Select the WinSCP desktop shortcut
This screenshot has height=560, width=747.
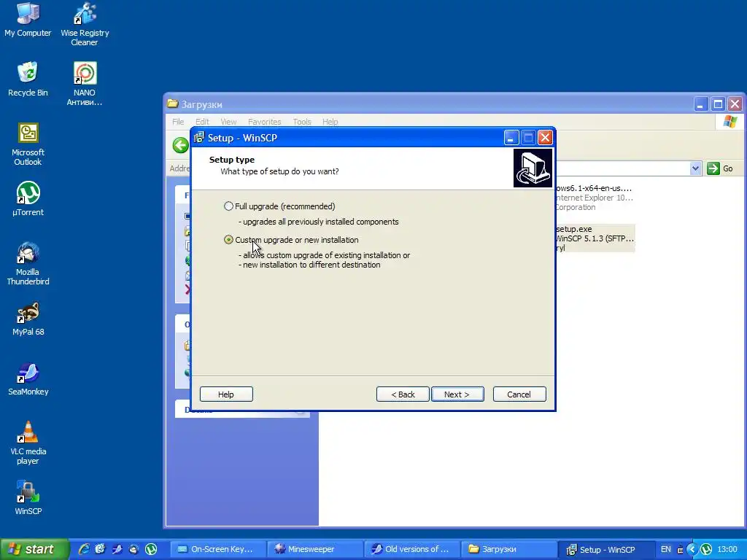(x=28, y=498)
